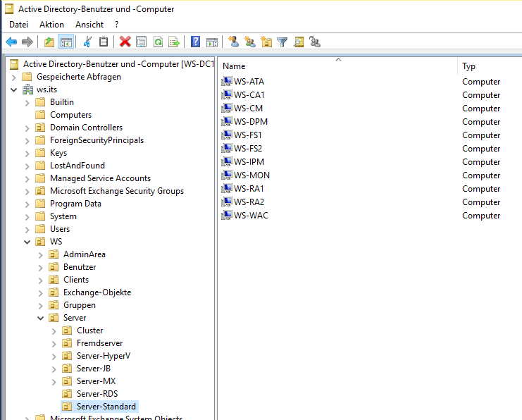
Task: Select the WS-IPM computer entry
Action: point(249,162)
